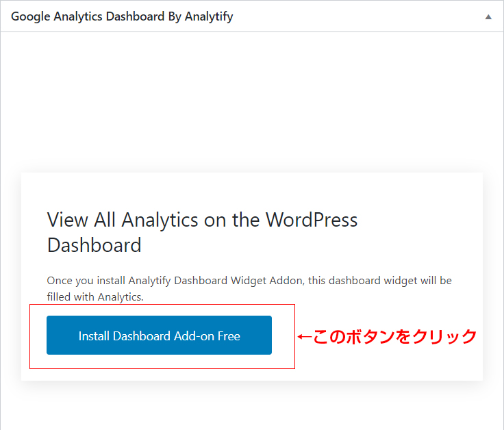Click the text 'filled with Analytics.'

pyautogui.click(x=95, y=297)
